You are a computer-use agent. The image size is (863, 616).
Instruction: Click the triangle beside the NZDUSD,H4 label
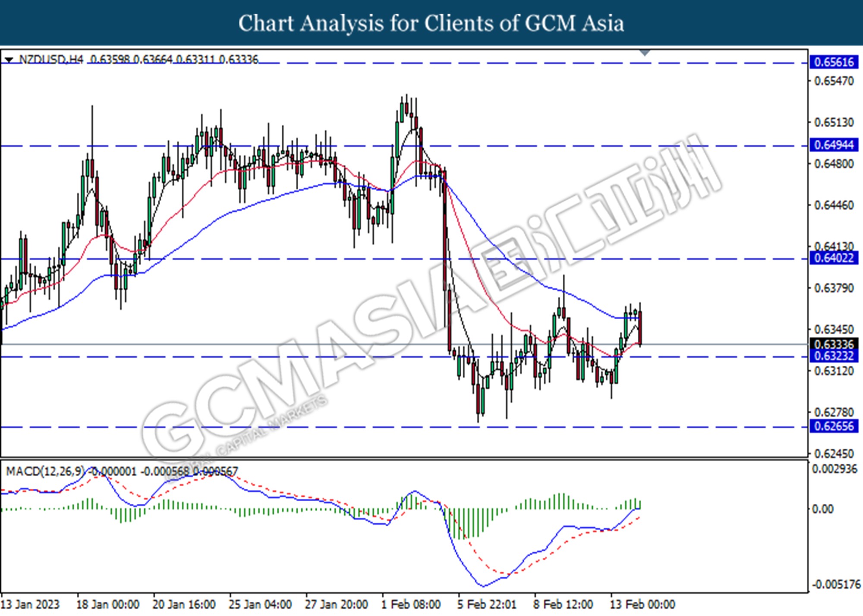pyautogui.click(x=9, y=60)
